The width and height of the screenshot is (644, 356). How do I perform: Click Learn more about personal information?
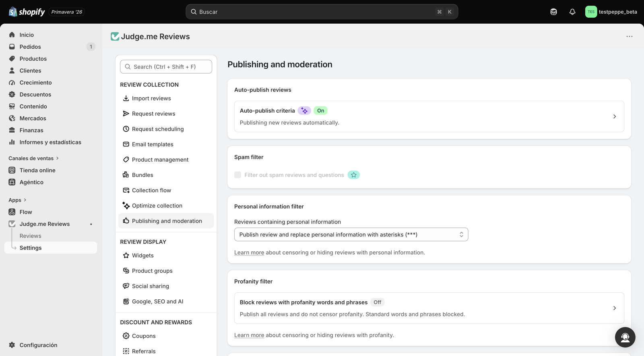[x=249, y=253]
